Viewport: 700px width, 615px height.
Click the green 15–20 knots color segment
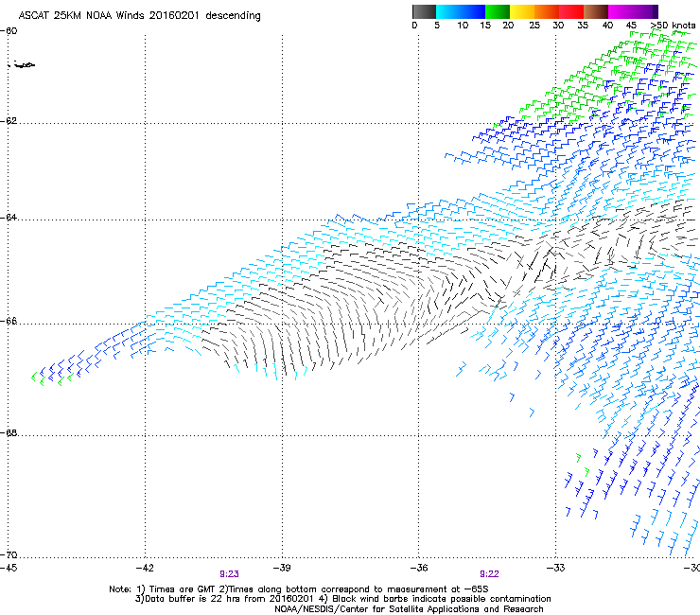tap(498, 11)
